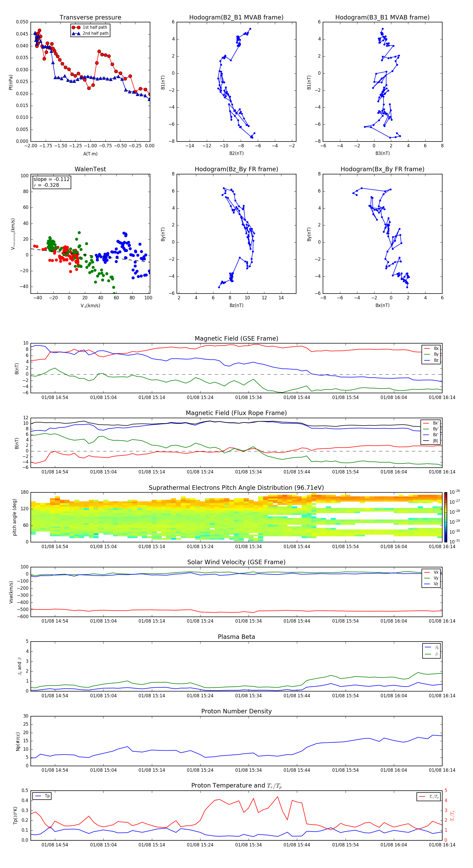Click the By entry in the GSE field legend
The image size is (473, 868).
[x=431, y=355]
